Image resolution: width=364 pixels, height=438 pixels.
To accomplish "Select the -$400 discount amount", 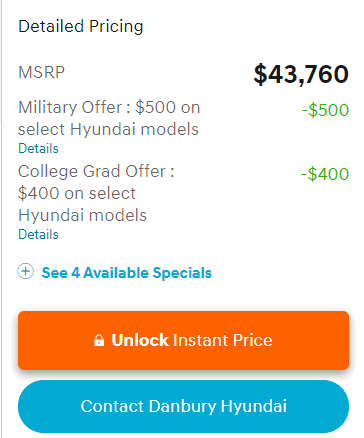I will click(x=325, y=174).
